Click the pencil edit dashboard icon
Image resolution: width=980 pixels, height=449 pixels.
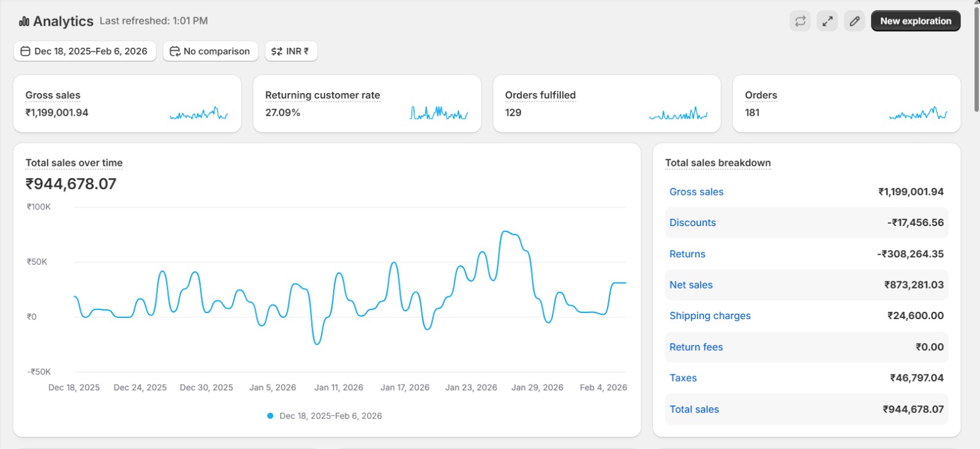pyautogui.click(x=854, y=21)
